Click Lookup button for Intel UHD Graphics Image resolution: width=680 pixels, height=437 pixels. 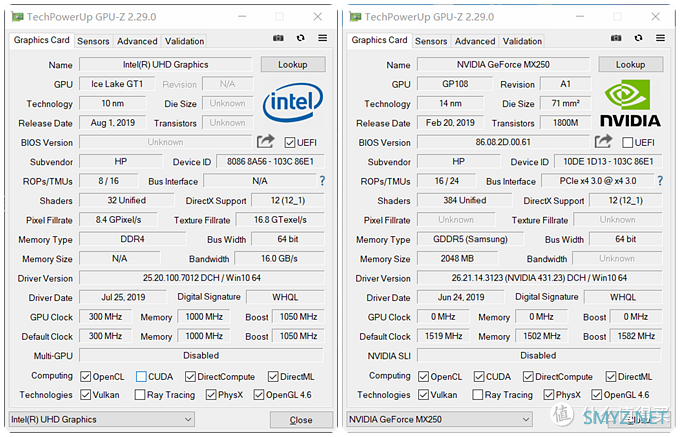coord(293,65)
